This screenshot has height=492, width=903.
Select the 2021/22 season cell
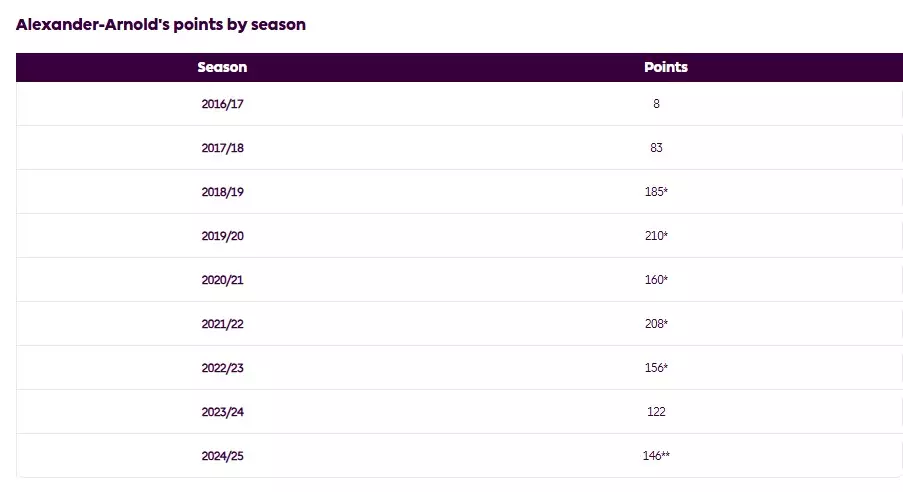(x=222, y=324)
